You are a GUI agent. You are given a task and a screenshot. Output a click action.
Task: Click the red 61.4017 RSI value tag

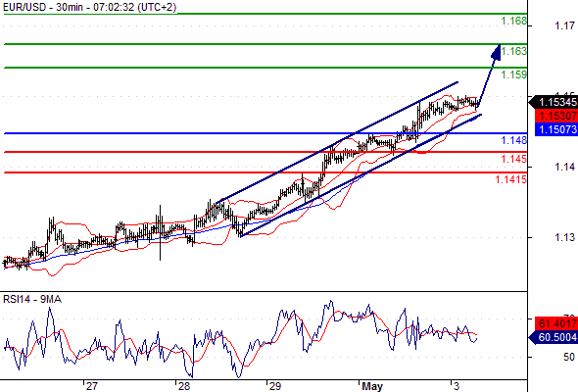point(555,323)
